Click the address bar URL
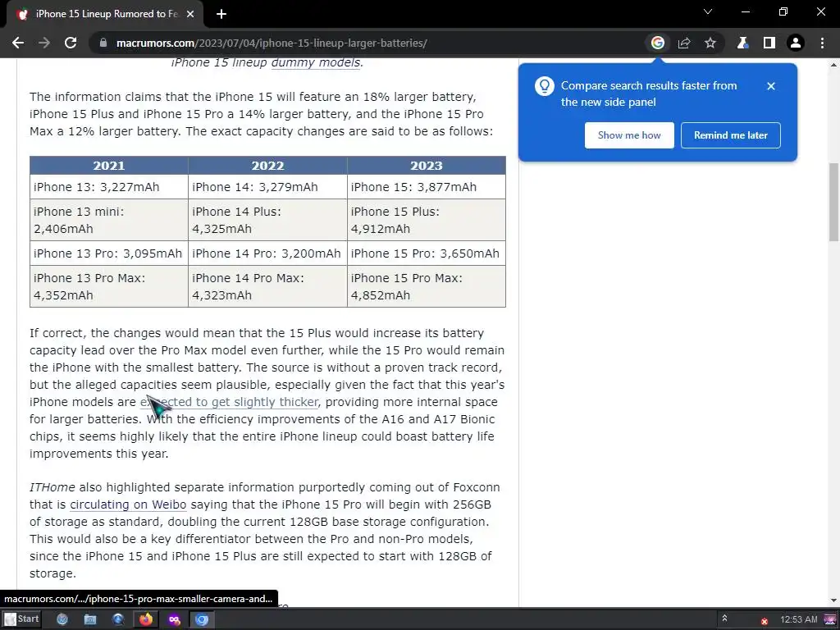 pyautogui.click(x=272, y=43)
